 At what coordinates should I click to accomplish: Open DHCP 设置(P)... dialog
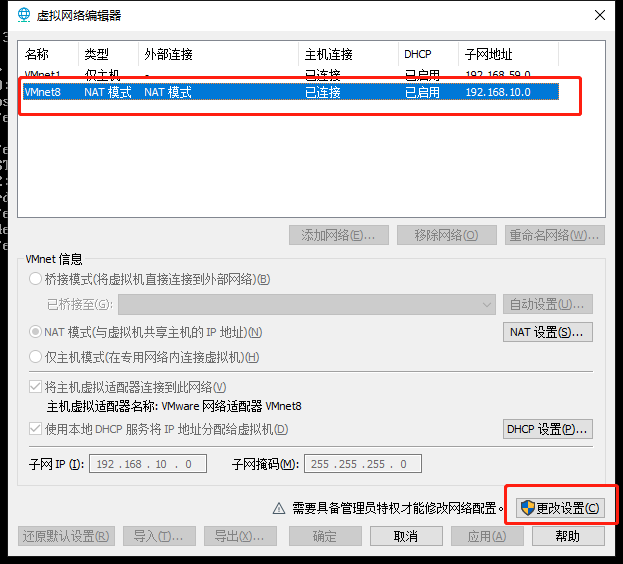pyautogui.click(x=548, y=429)
